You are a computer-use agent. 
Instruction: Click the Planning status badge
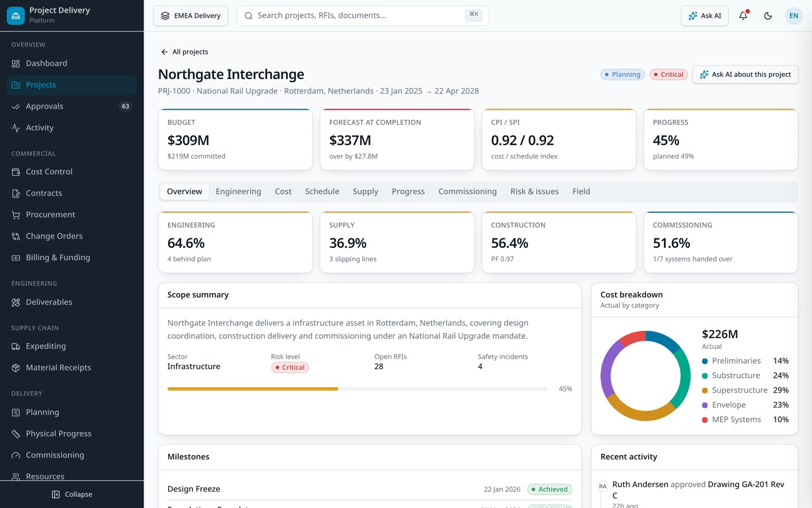(622, 75)
